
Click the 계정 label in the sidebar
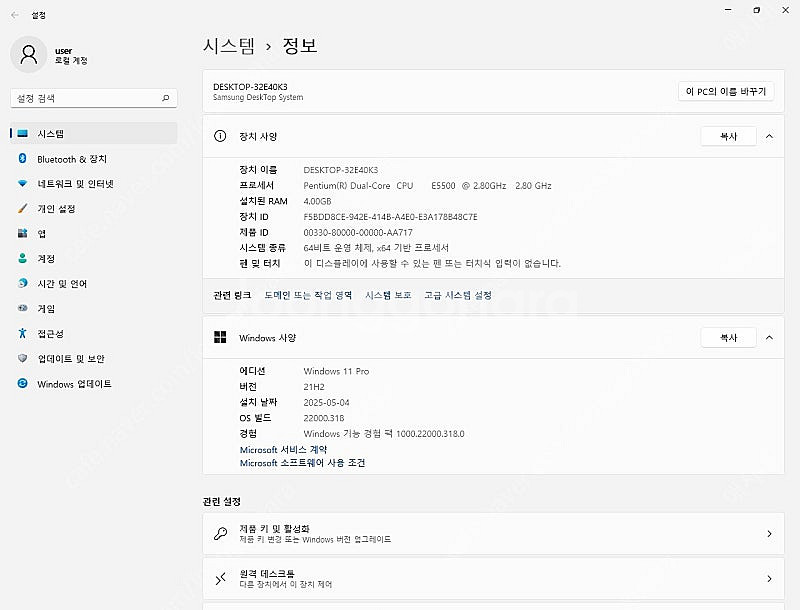pyautogui.click(x=46, y=259)
